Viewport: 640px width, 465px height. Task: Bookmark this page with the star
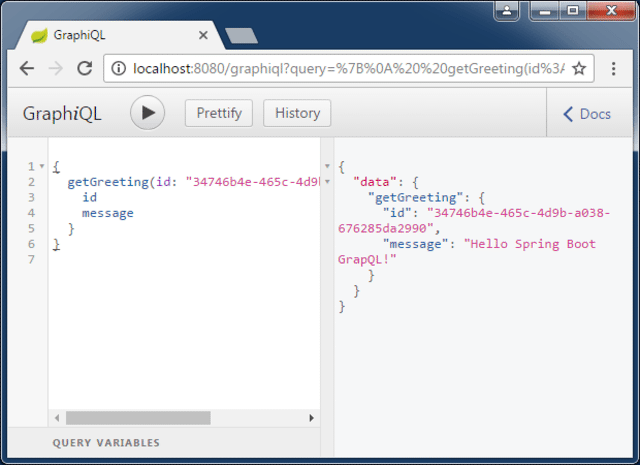[579, 68]
